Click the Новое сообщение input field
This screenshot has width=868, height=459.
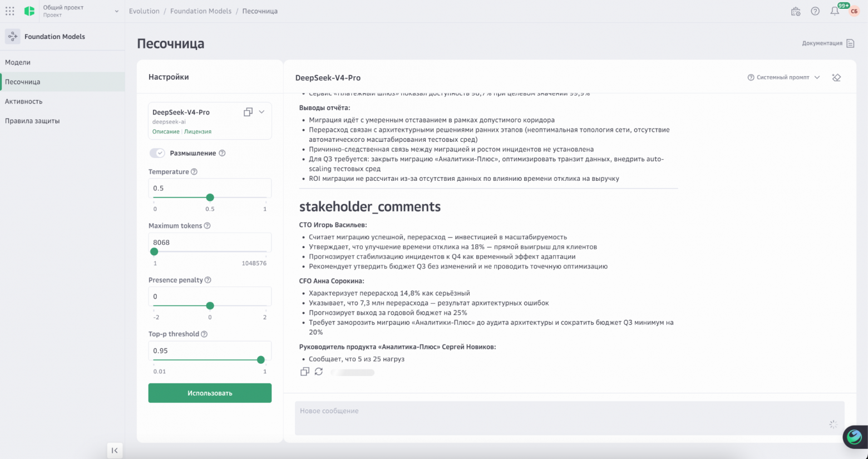(569, 418)
